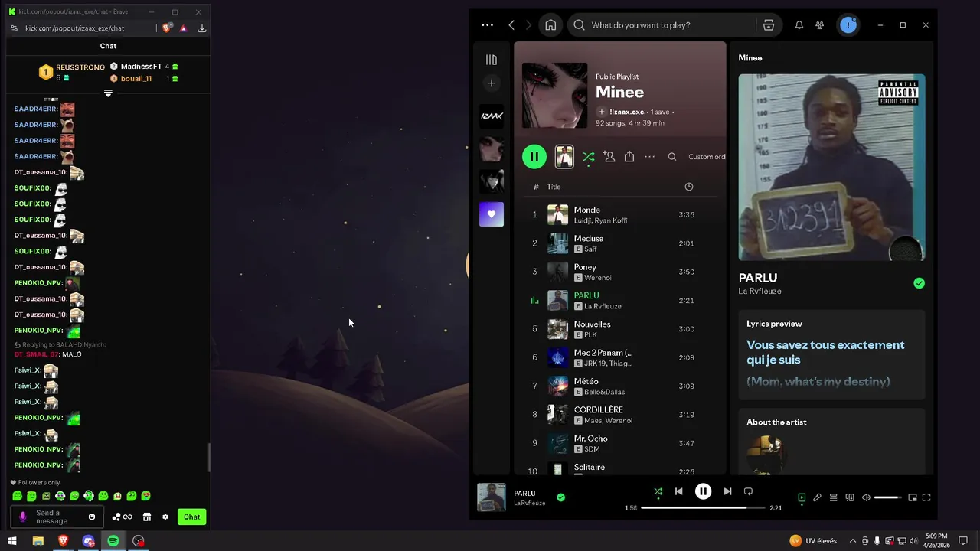Show lyrics with the microphone icon
The height and width of the screenshot is (551, 980).
click(817, 497)
